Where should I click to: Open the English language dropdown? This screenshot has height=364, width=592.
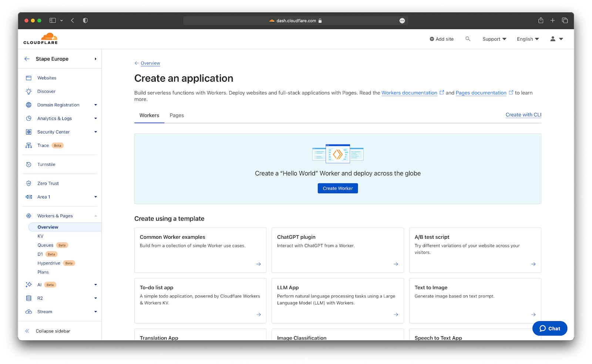click(528, 39)
